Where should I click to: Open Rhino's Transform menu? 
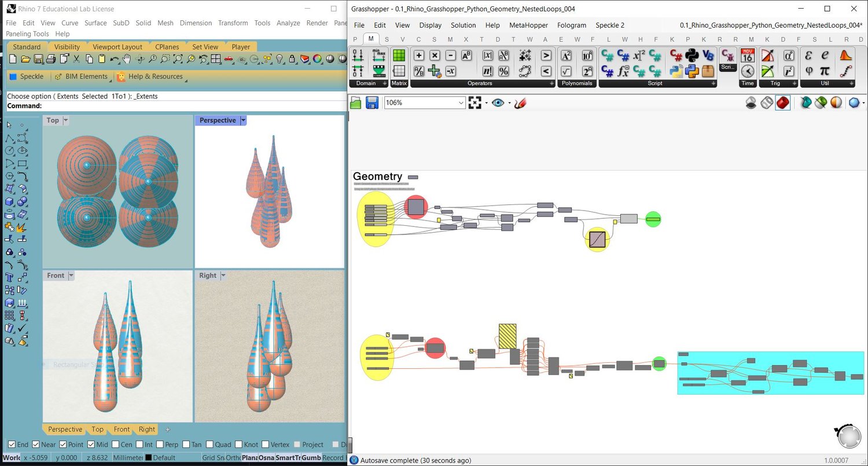233,23
